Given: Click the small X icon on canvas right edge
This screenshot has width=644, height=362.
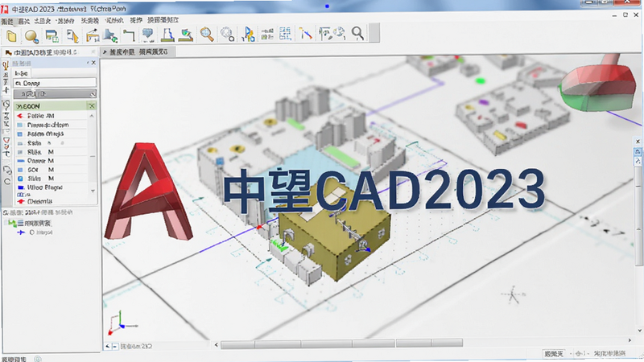Looking at the screenshot, I should click(638, 142).
